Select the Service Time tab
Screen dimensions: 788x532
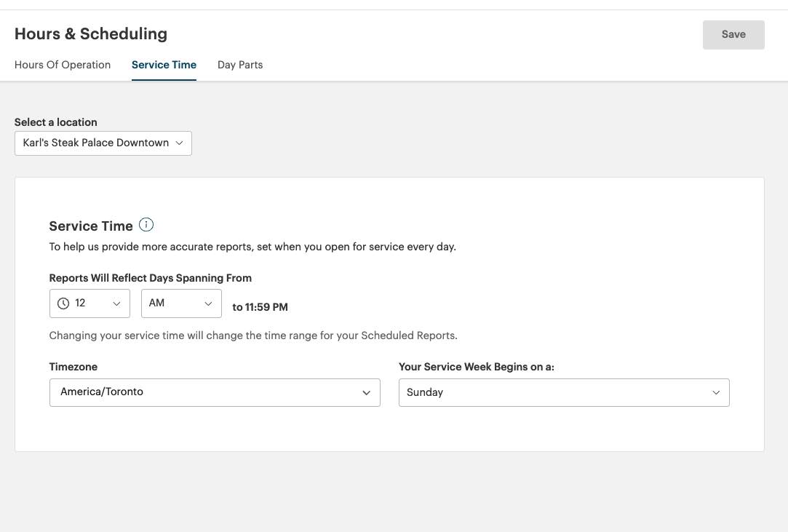(164, 65)
